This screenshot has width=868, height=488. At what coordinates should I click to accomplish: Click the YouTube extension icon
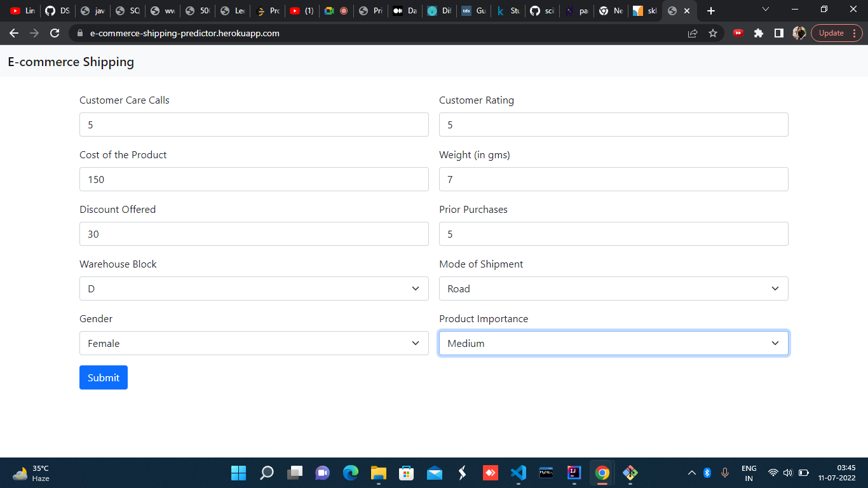738,33
